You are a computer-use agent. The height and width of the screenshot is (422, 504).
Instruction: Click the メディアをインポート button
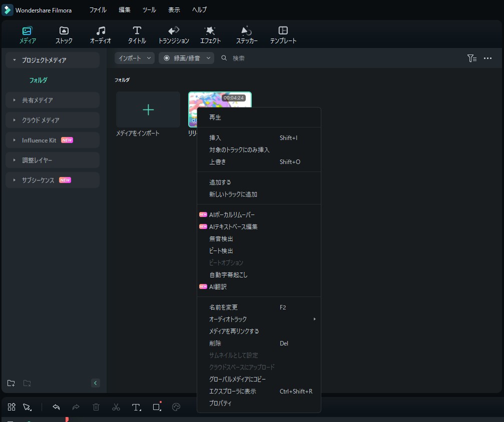[x=148, y=110]
